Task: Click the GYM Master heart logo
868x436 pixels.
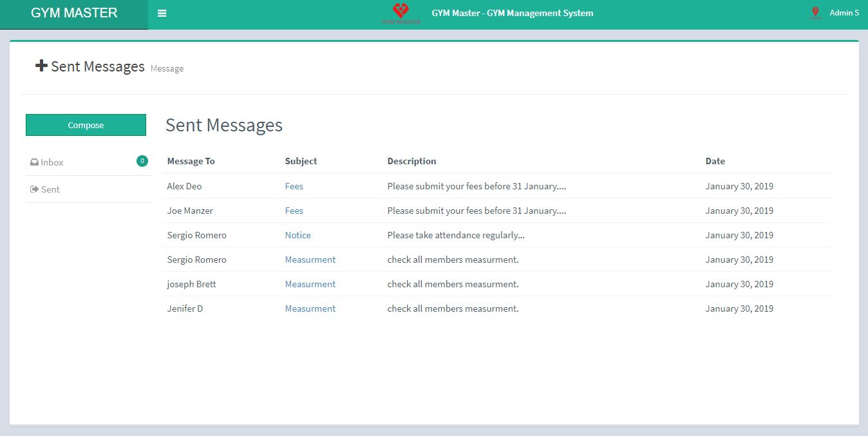Action: click(401, 12)
